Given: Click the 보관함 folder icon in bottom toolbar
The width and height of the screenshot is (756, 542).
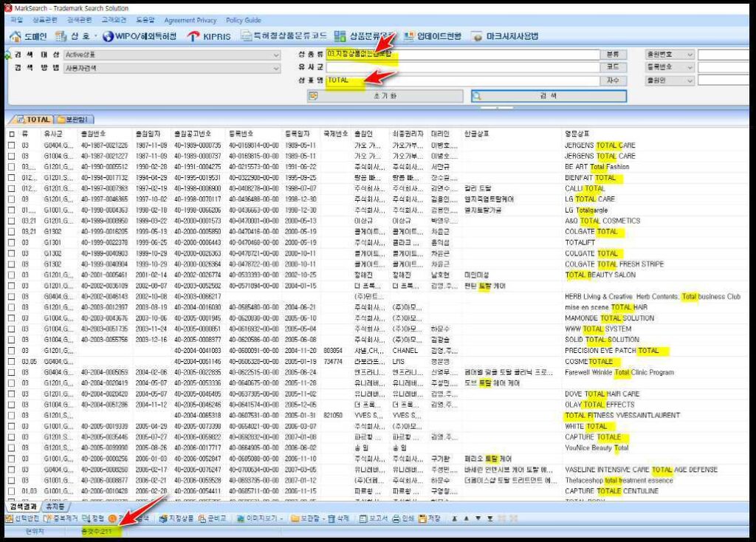Looking at the screenshot, I should click(x=295, y=518).
